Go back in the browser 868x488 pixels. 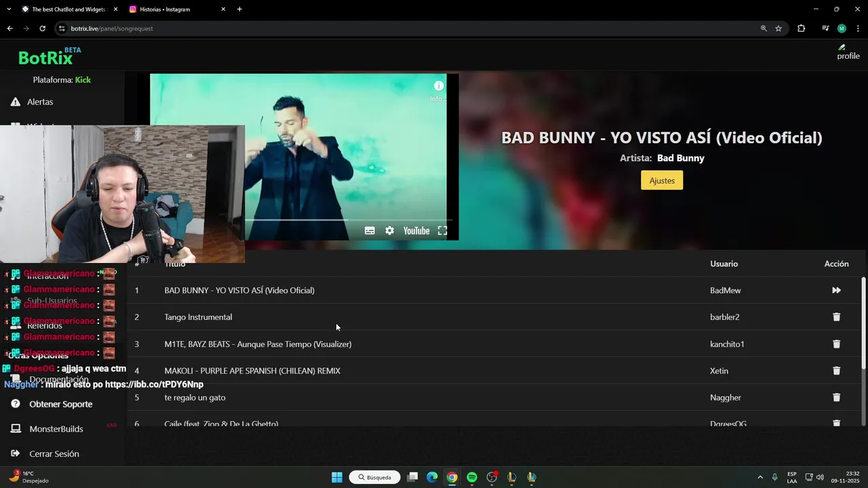pyautogui.click(x=9, y=28)
